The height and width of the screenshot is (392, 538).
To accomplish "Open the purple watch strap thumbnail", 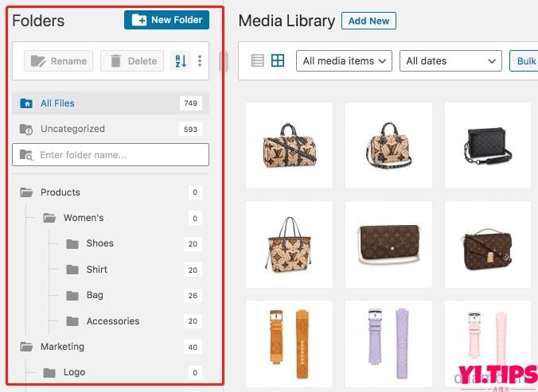I will [388, 343].
